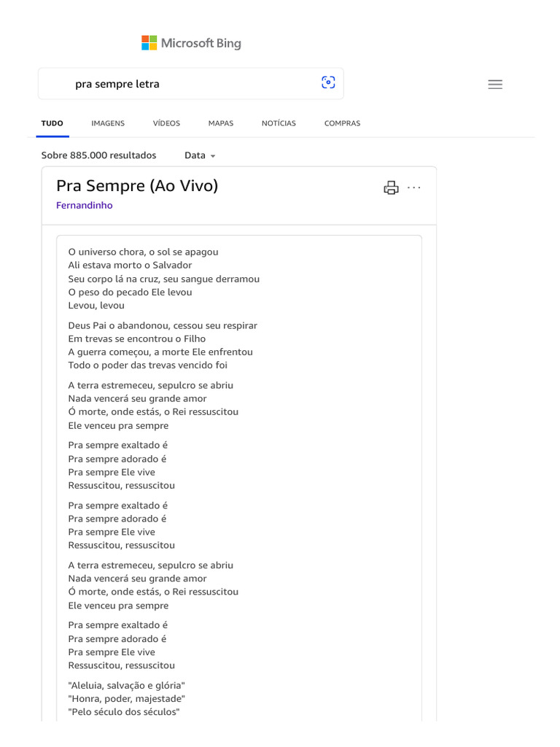Click the 'Sobre 885.000 resultados' text

99,155
